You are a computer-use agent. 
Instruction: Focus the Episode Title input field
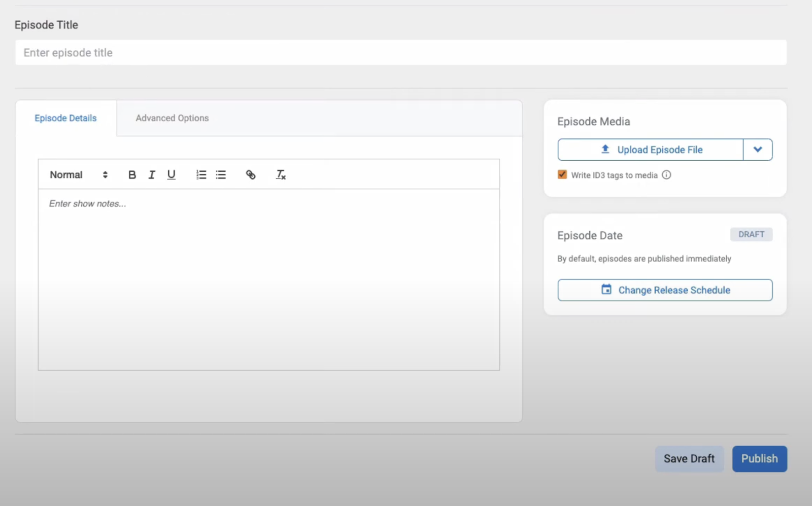click(401, 53)
